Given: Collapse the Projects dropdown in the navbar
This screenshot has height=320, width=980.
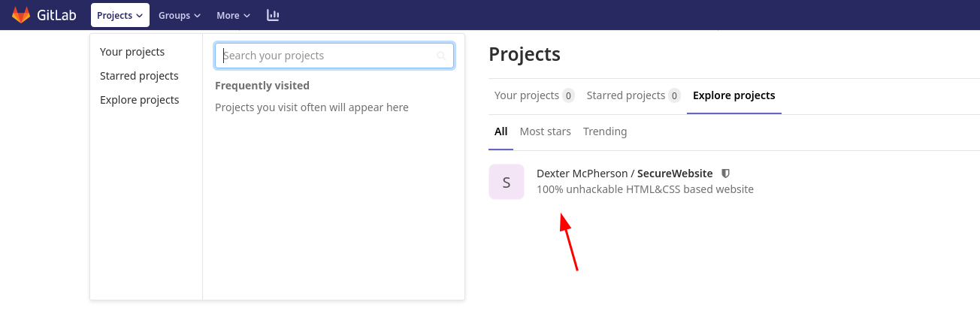Looking at the screenshot, I should pos(119,15).
